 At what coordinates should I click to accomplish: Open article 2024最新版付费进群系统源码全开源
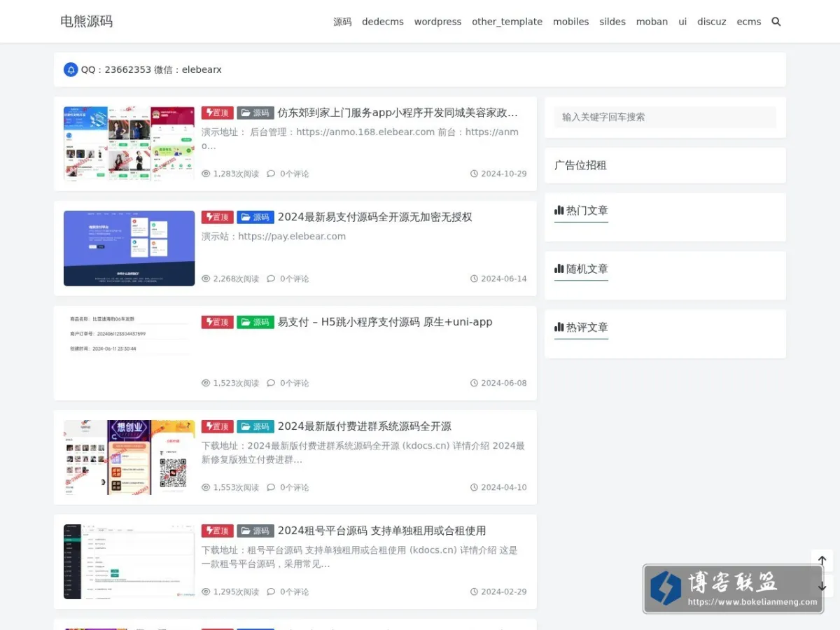click(x=365, y=426)
